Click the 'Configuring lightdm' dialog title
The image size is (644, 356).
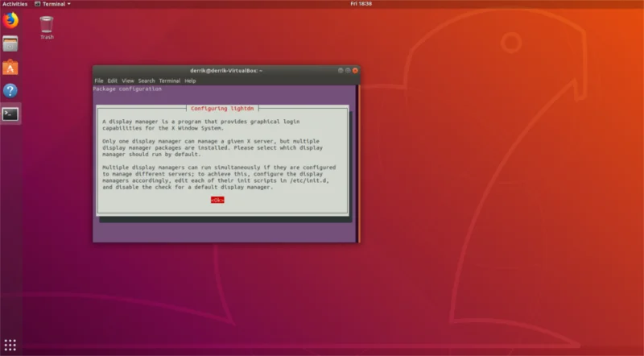click(x=222, y=109)
